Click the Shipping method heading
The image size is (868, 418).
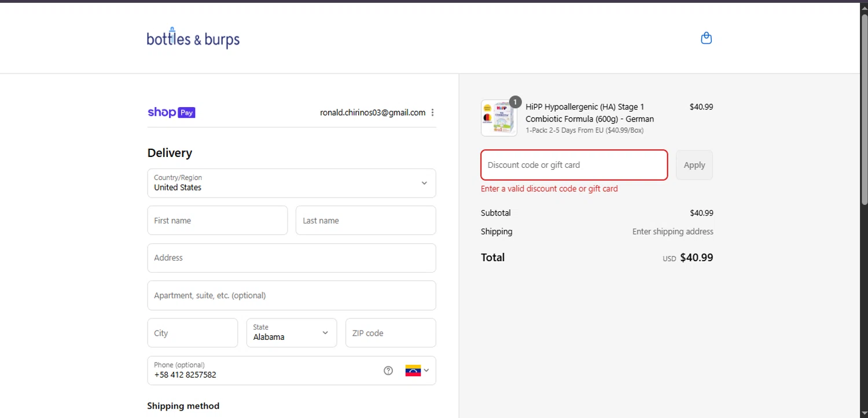coord(183,406)
